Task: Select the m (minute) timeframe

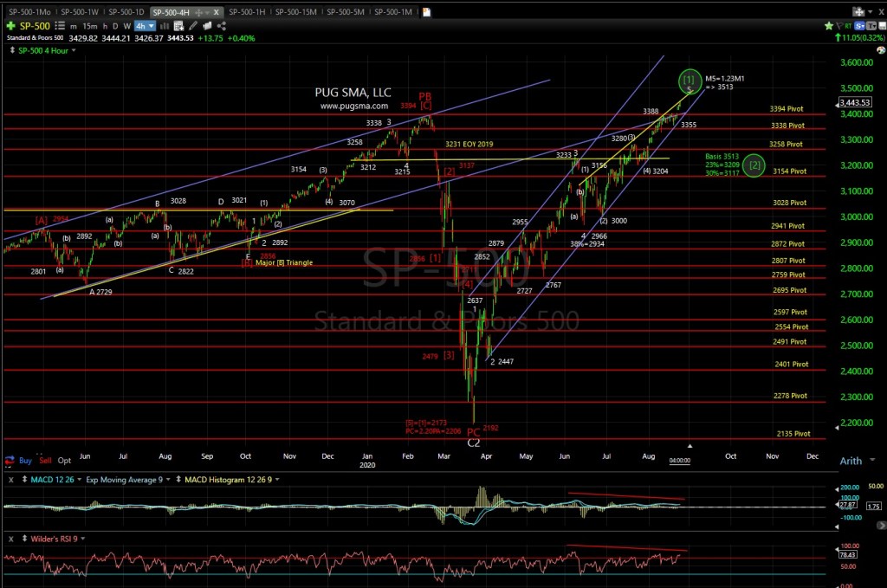Action: click(x=74, y=27)
